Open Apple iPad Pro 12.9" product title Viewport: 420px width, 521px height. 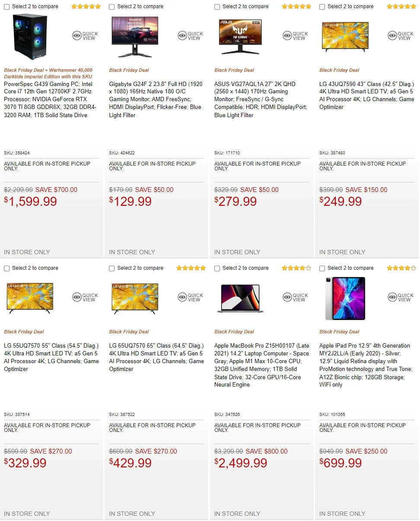pos(366,365)
